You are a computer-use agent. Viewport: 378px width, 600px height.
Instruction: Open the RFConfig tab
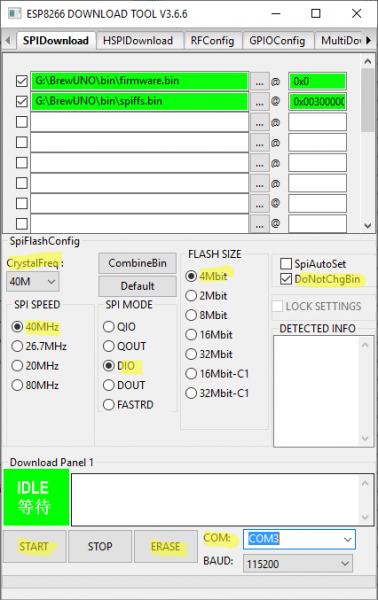click(212, 41)
